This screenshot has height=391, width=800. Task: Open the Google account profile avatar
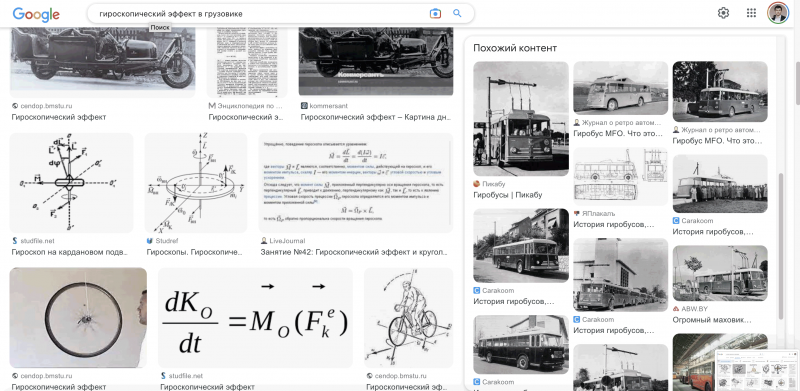[x=778, y=13]
